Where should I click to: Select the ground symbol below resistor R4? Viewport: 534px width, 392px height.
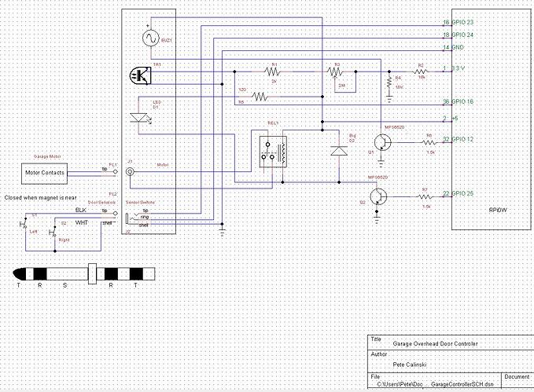389,99
